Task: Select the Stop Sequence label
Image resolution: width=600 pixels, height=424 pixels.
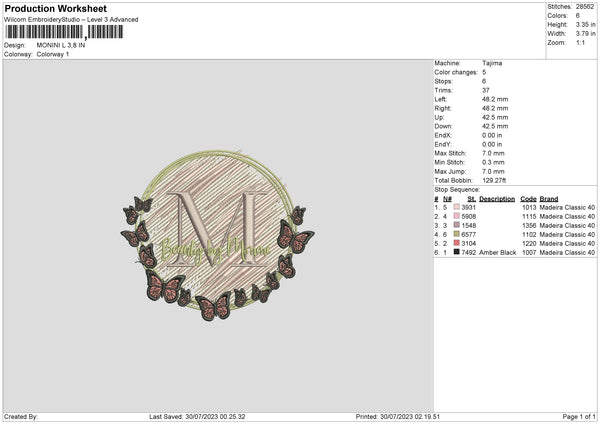Action: [457, 189]
